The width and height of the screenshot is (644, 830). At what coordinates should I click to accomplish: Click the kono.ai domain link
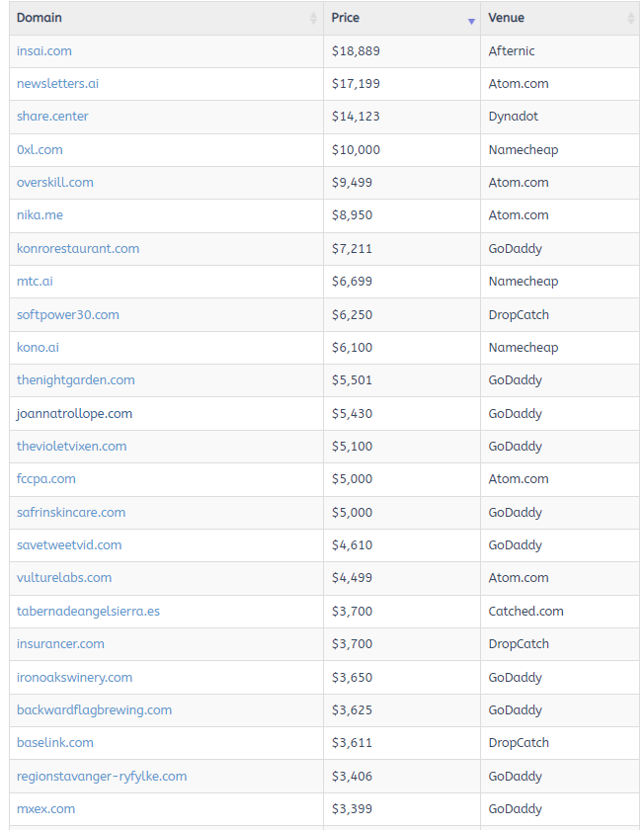(x=39, y=347)
